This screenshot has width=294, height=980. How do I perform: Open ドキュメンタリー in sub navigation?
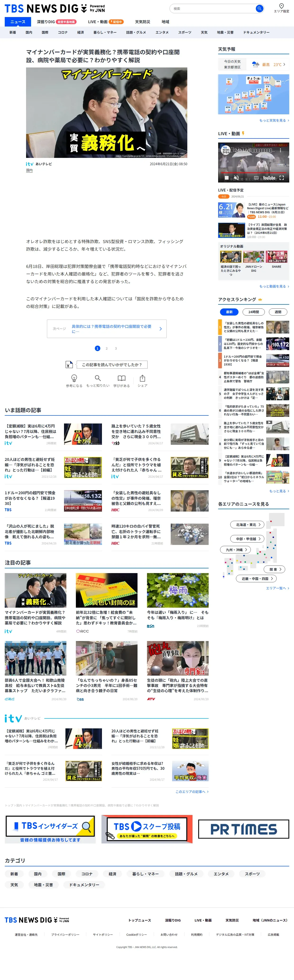[x=256, y=32]
